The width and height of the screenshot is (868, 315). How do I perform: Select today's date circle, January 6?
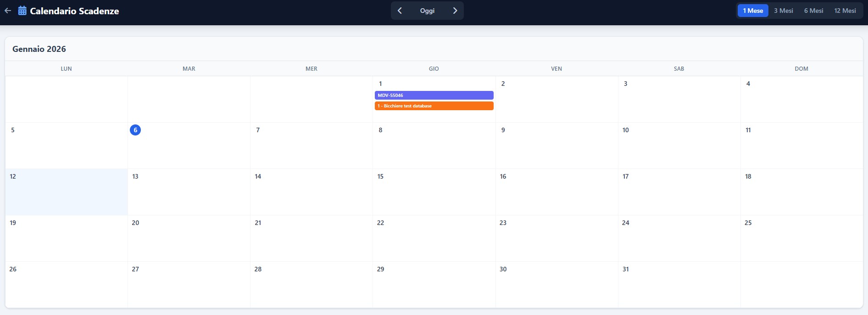(135, 130)
